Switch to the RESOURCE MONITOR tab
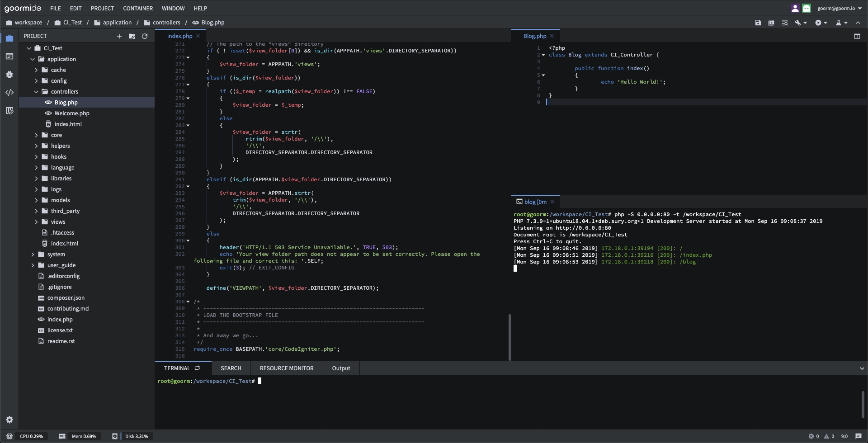This screenshot has height=443, width=868. [x=286, y=368]
